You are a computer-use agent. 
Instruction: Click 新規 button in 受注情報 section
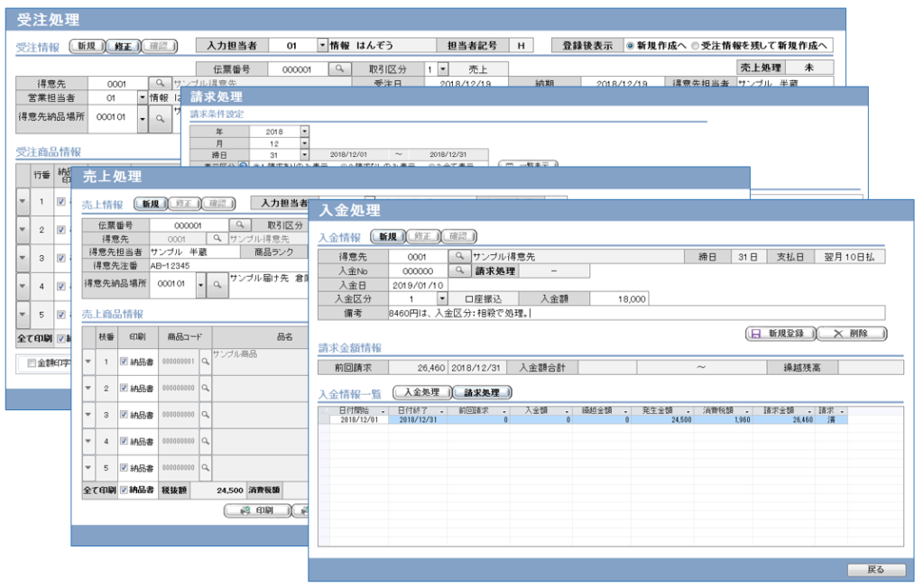pos(88,46)
